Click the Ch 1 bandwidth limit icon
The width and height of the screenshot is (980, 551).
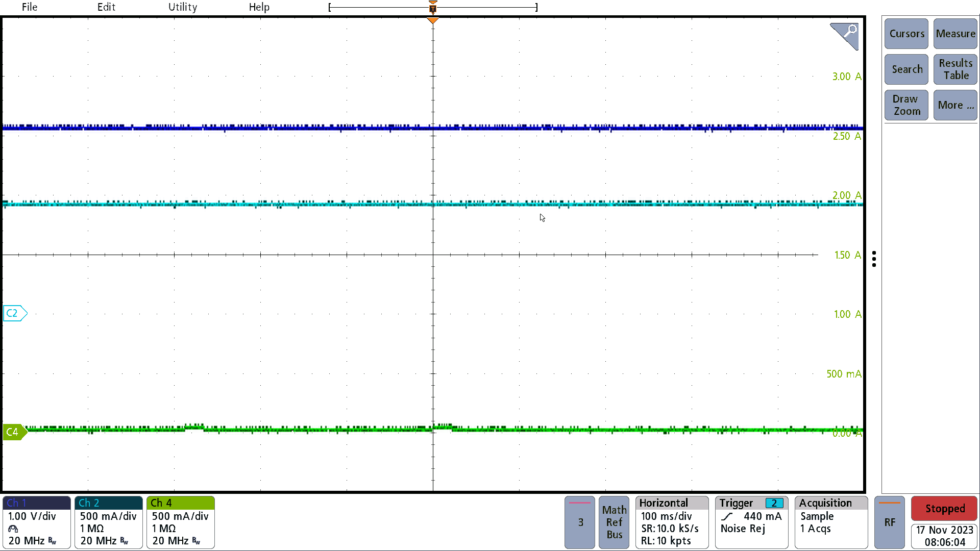click(x=52, y=541)
